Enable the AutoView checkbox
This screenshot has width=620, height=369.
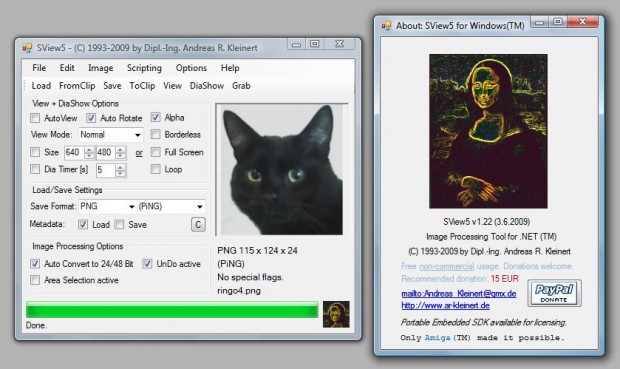pyautogui.click(x=35, y=118)
